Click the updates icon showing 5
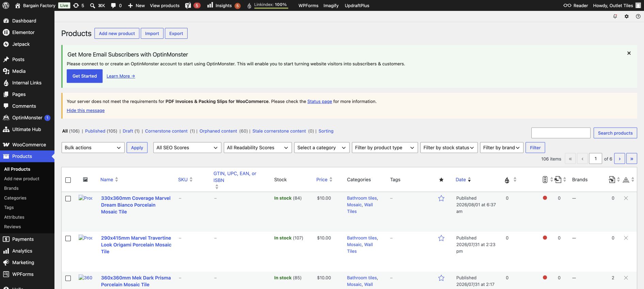 coord(79,5)
